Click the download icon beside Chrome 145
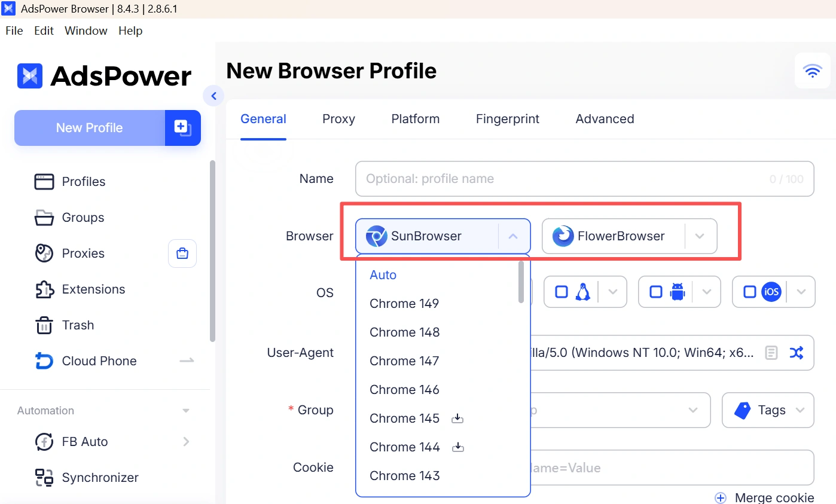Viewport: 836px width, 504px height. point(457,419)
